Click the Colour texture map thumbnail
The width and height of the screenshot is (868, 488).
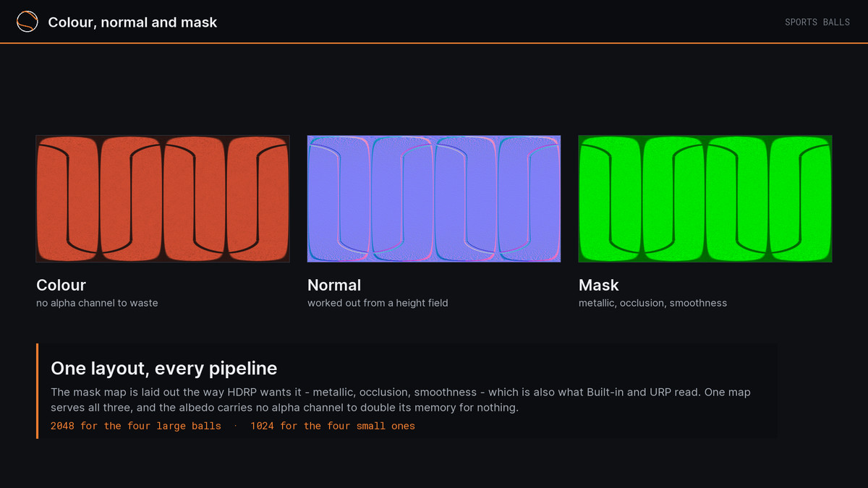pos(163,198)
